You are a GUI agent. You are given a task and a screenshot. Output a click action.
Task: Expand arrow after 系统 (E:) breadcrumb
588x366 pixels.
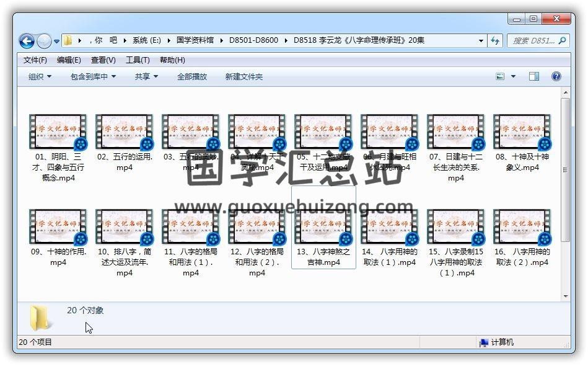[169, 40]
